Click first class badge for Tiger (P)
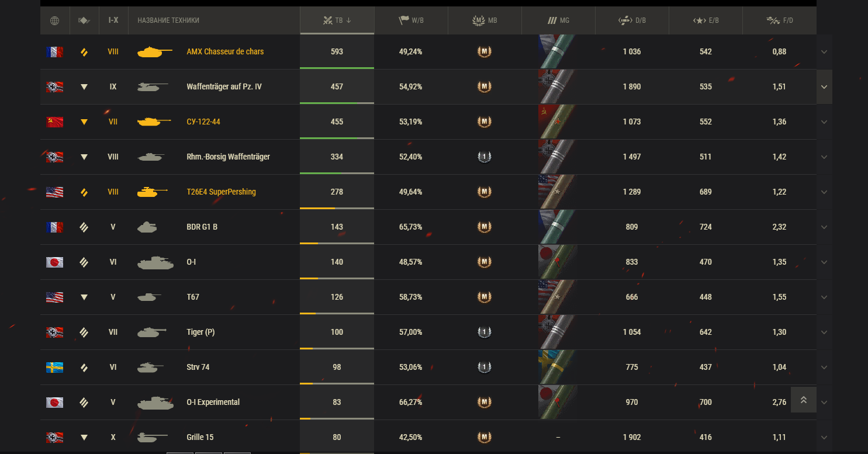The image size is (868, 454). click(485, 332)
